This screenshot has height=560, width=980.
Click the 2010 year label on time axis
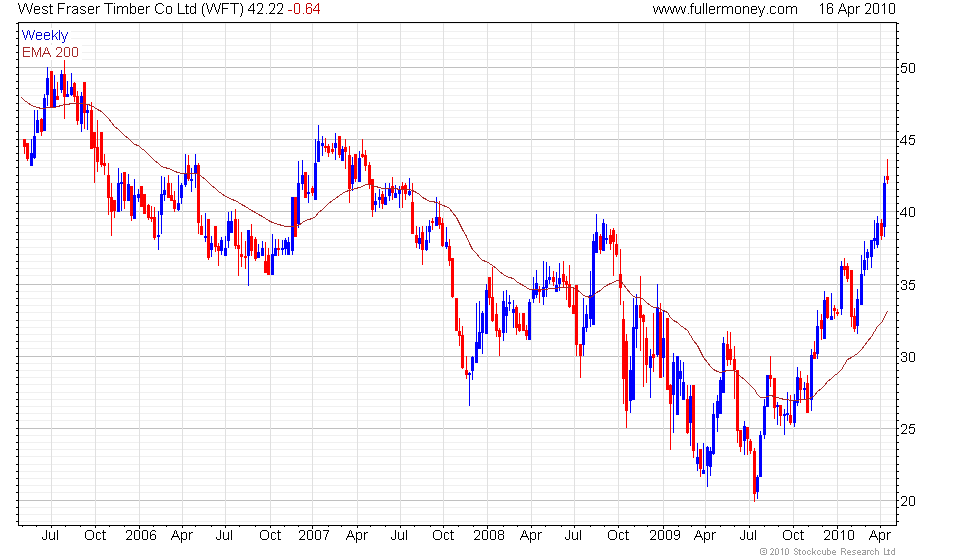[839, 536]
